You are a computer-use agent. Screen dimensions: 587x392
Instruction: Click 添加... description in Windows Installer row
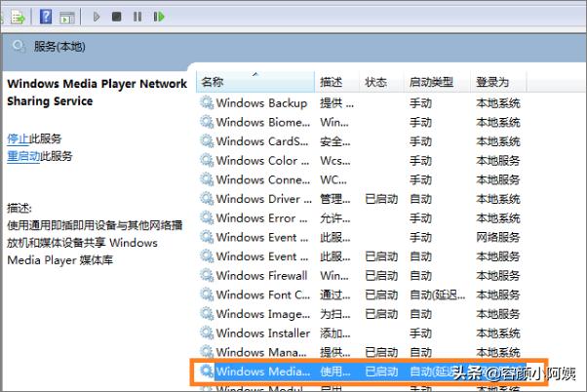(x=335, y=333)
